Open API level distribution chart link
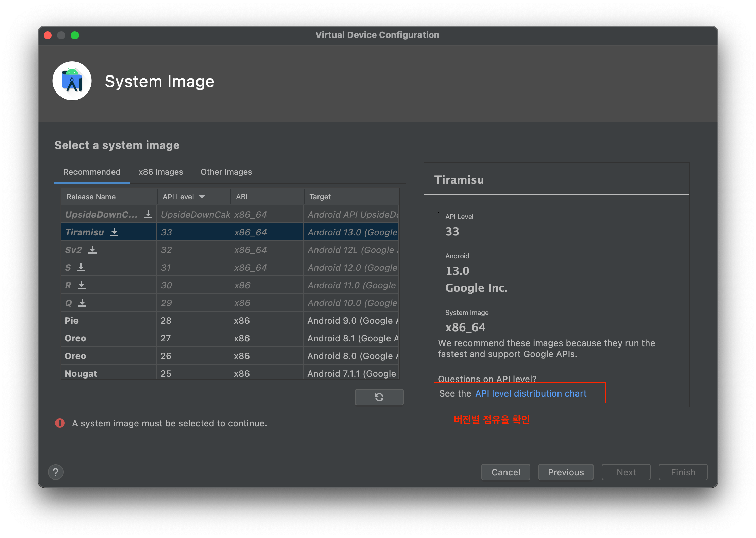The image size is (756, 538). tap(531, 393)
